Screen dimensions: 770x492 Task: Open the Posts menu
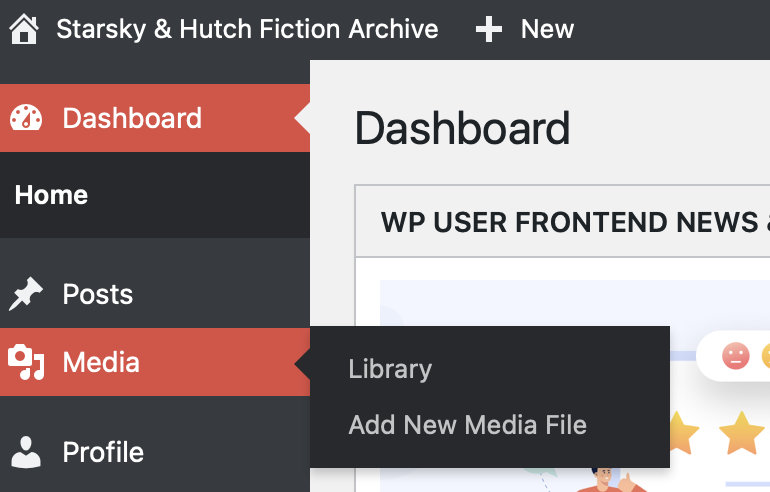tap(155, 294)
